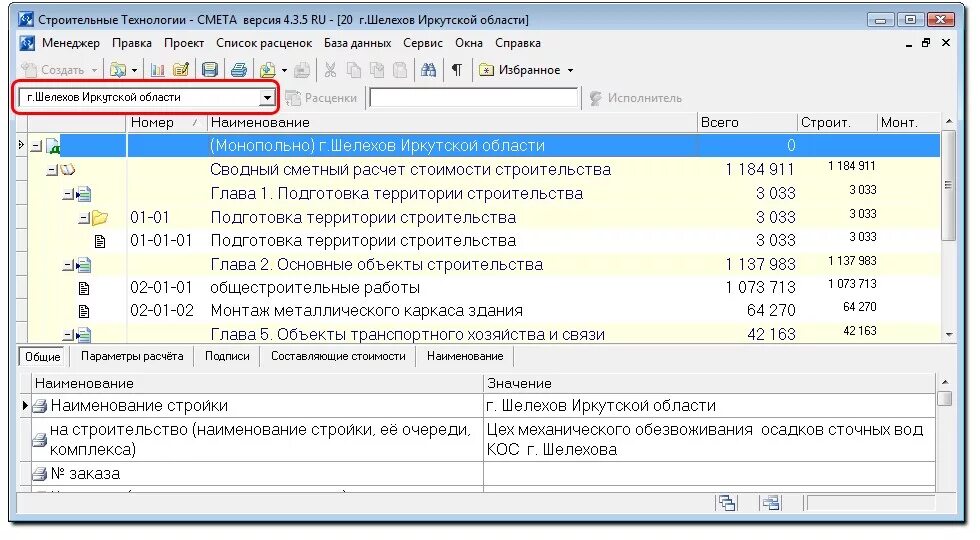This screenshot has height=540, width=980.
Task: Click the first Paste icon after Copy
Action: tap(378, 70)
